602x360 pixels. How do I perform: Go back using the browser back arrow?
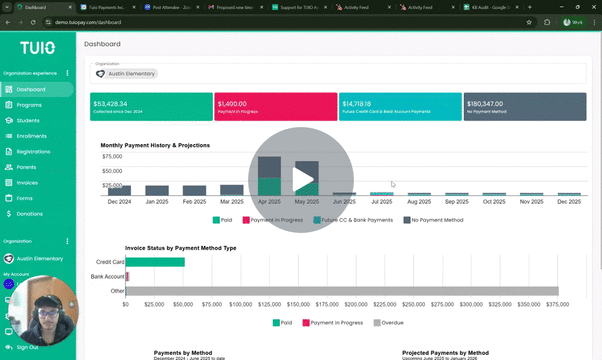[x=8, y=22]
